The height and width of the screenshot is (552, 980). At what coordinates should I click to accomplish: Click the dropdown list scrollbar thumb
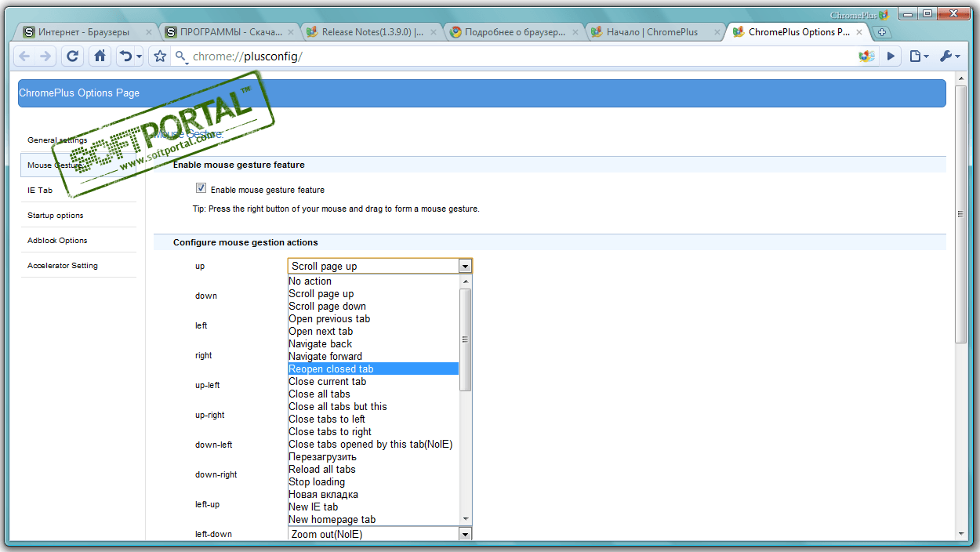click(x=465, y=340)
